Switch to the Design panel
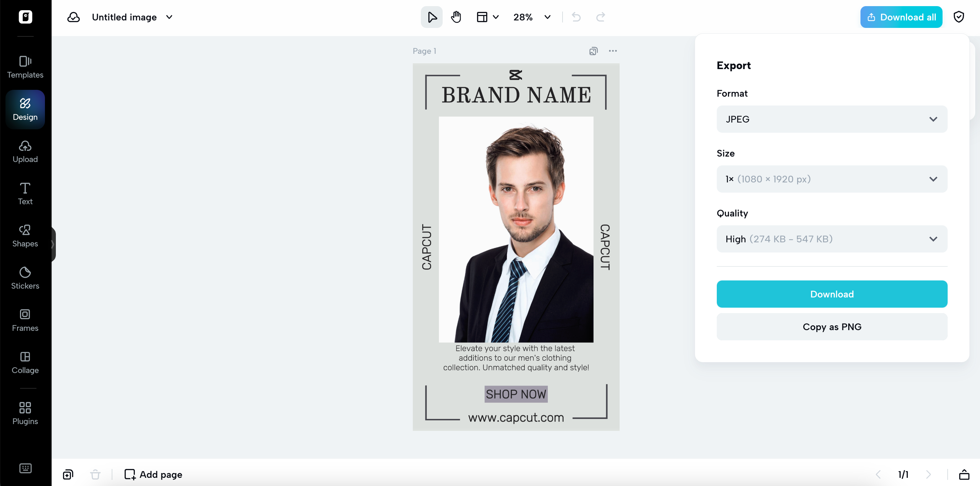The image size is (980, 486). tap(25, 110)
